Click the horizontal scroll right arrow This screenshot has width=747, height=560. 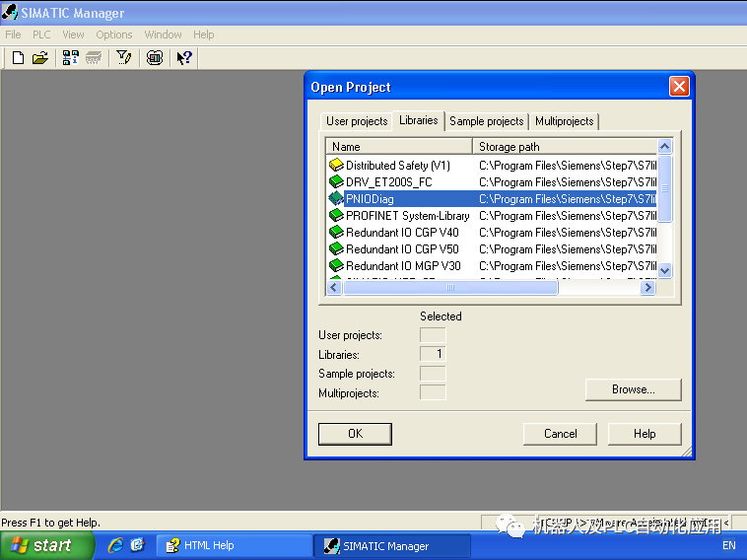pyautogui.click(x=647, y=287)
